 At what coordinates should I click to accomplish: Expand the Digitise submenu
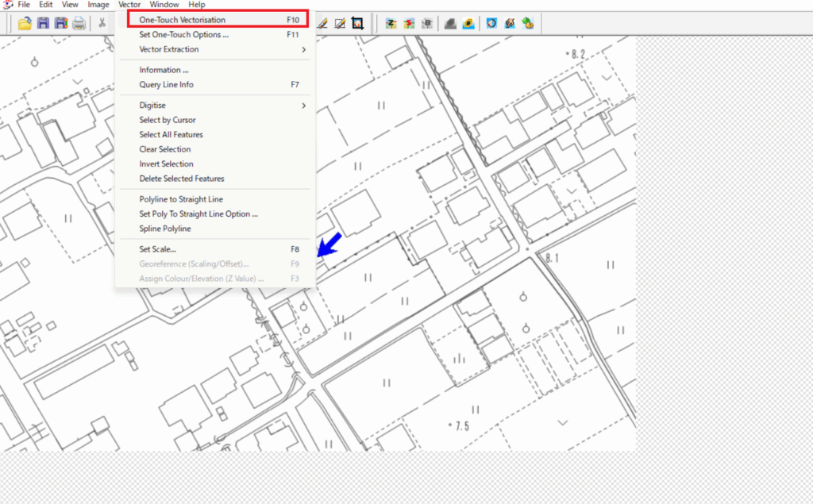click(215, 106)
